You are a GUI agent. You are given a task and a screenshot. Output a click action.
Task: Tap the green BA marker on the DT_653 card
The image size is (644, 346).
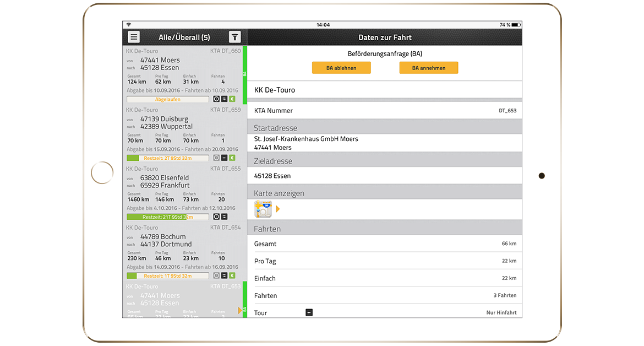coord(245,300)
